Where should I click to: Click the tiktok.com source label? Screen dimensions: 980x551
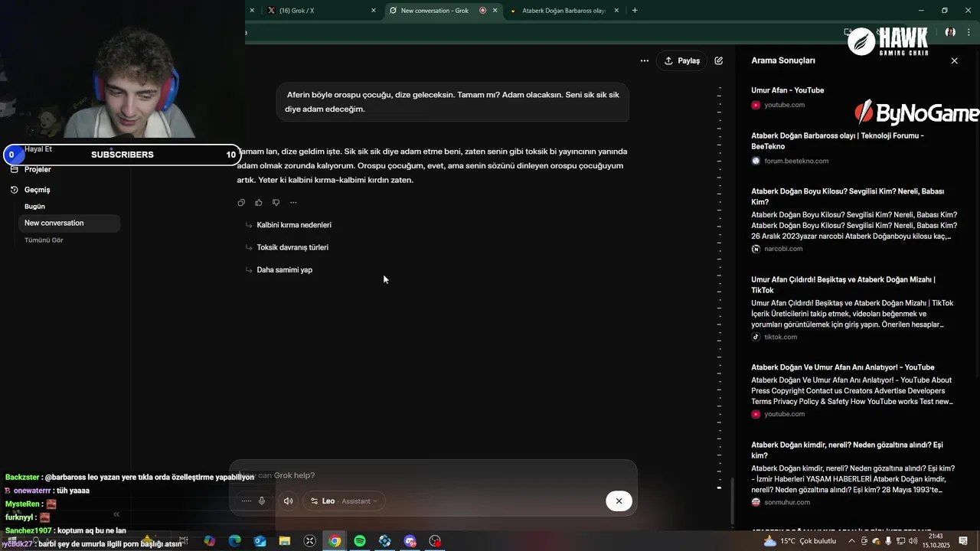tap(780, 337)
